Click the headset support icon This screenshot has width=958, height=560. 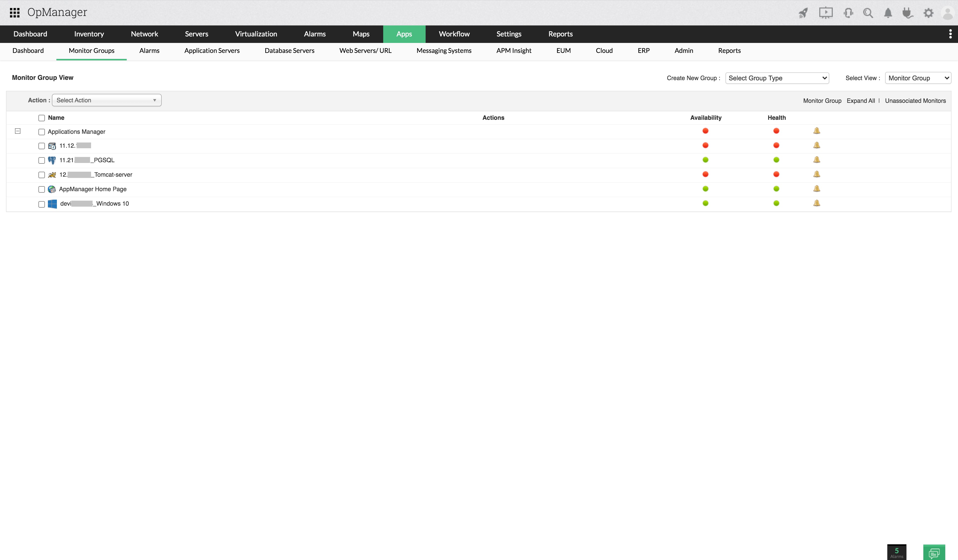(x=848, y=13)
